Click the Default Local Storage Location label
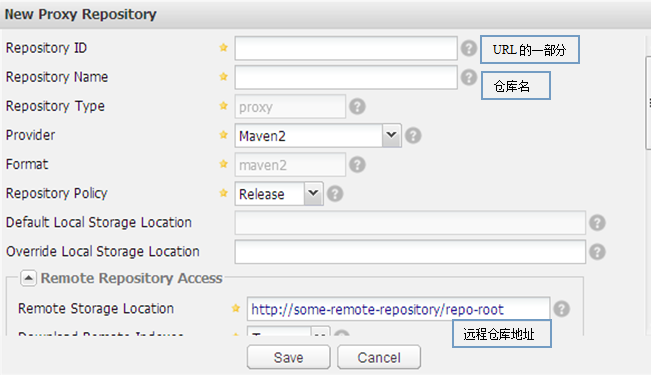 click(x=98, y=222)
